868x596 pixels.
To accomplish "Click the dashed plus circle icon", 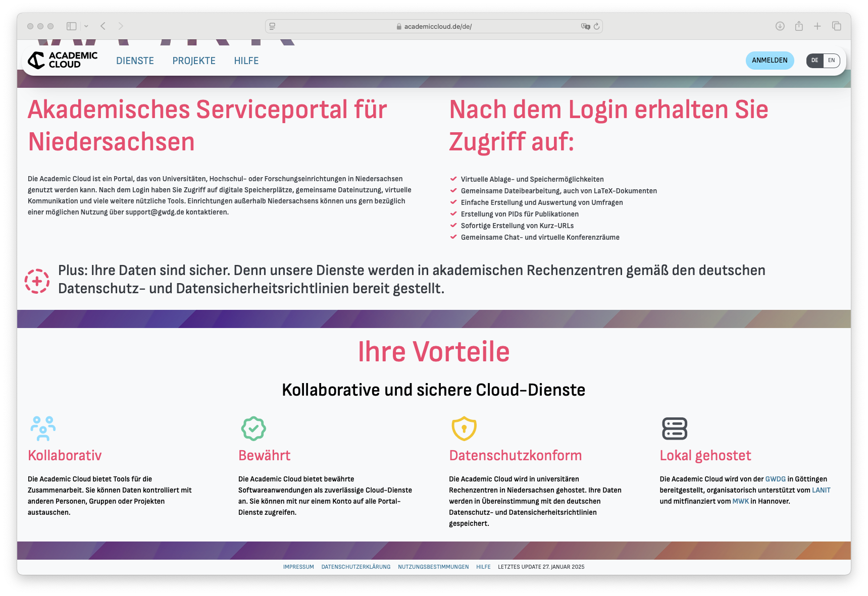I will point(37,281).
